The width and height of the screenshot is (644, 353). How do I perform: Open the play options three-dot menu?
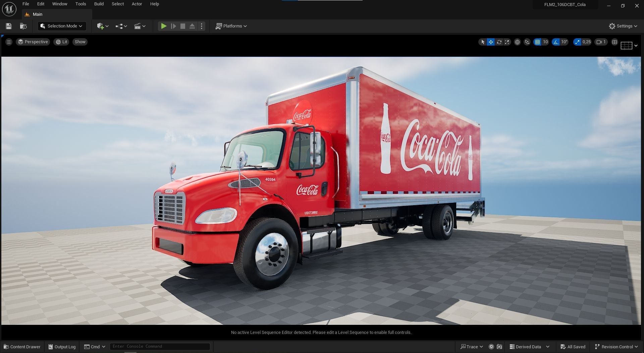point(202,26)
